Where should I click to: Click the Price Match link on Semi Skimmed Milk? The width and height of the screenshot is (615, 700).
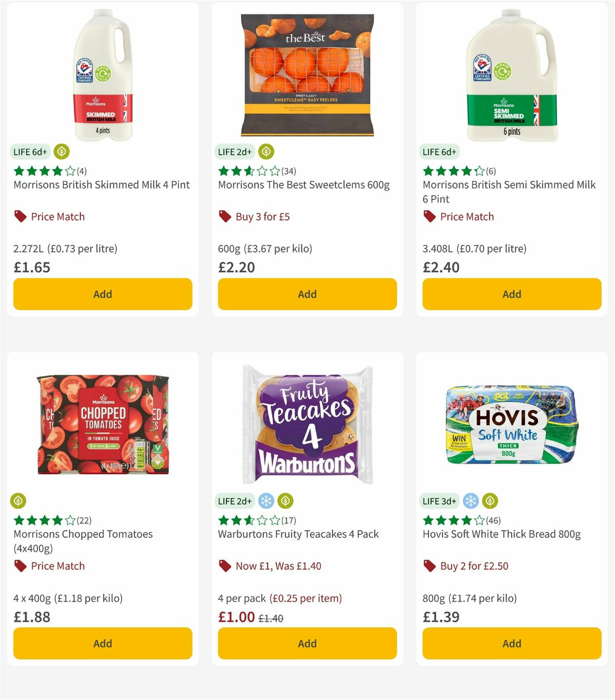(x=467, y=216)
